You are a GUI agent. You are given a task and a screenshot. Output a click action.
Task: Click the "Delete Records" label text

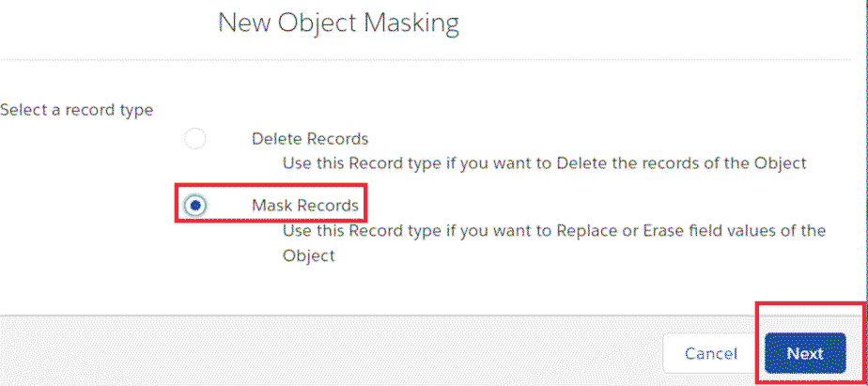click(x=309, y=139)
